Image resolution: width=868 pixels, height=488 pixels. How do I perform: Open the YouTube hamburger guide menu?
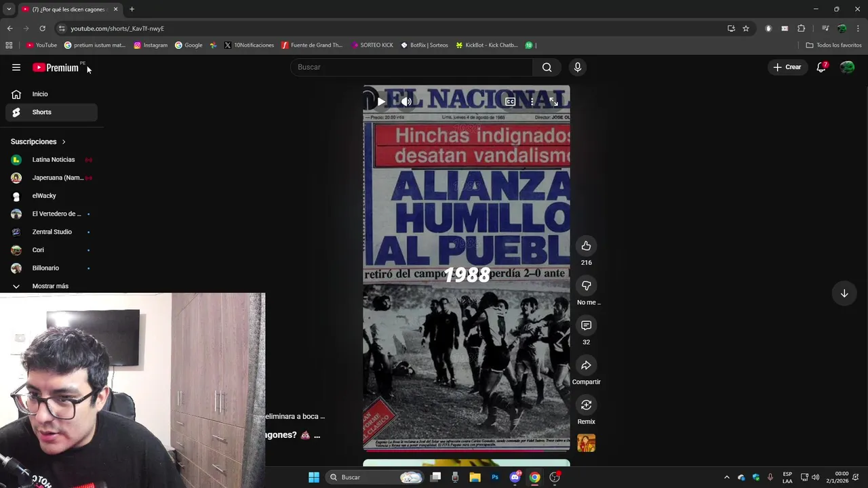click(16, 67)
